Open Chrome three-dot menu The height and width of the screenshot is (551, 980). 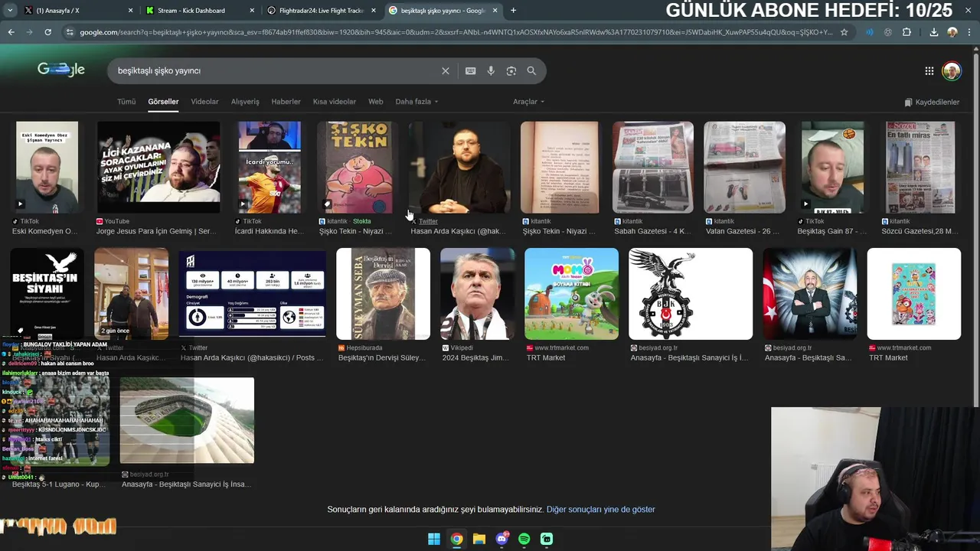point(970,32)
